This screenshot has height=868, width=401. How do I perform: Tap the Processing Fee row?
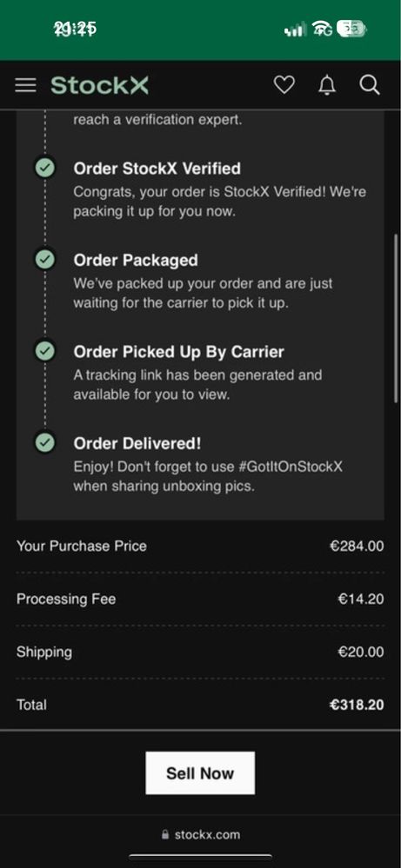coord(200,599)
